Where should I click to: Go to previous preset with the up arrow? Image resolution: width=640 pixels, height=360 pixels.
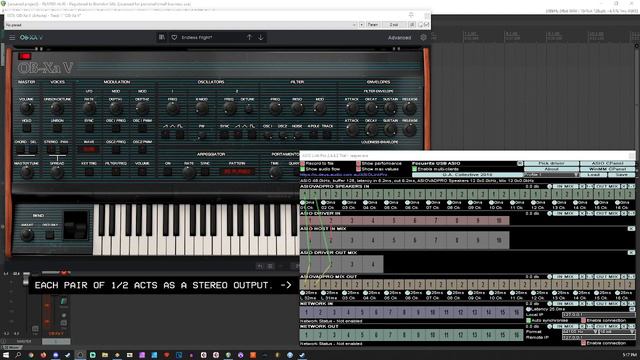[x=249, y=38]
